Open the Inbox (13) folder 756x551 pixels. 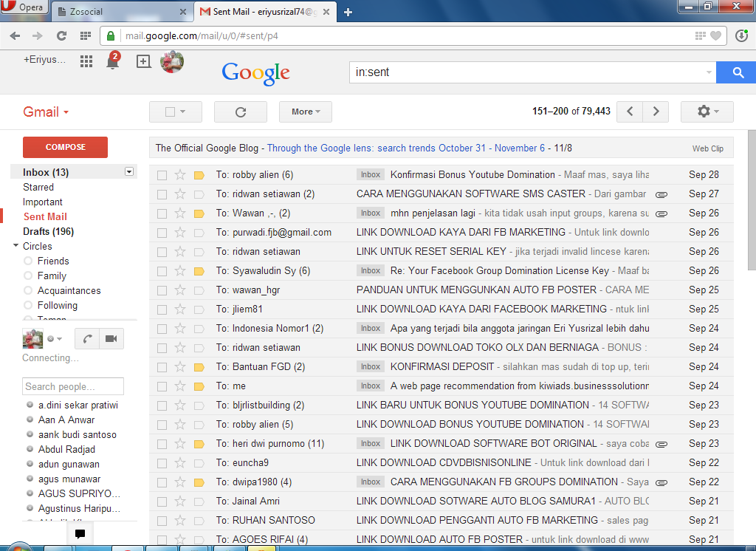[46, 172]
